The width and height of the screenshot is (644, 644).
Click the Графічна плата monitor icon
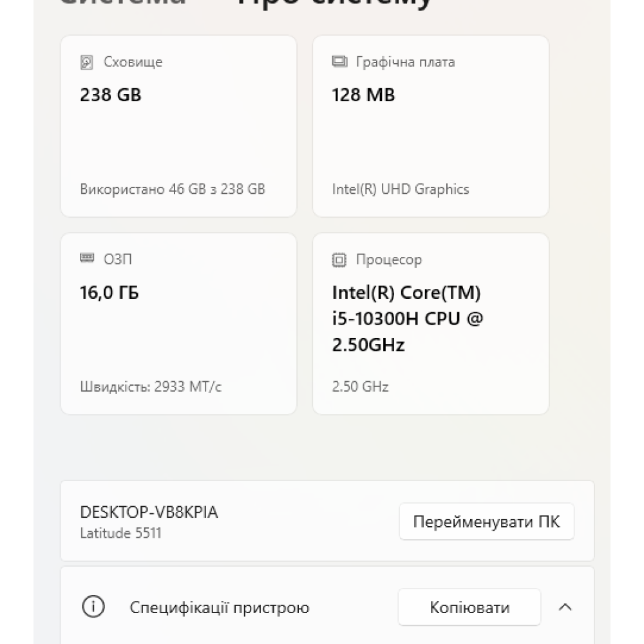click(338, 61)
